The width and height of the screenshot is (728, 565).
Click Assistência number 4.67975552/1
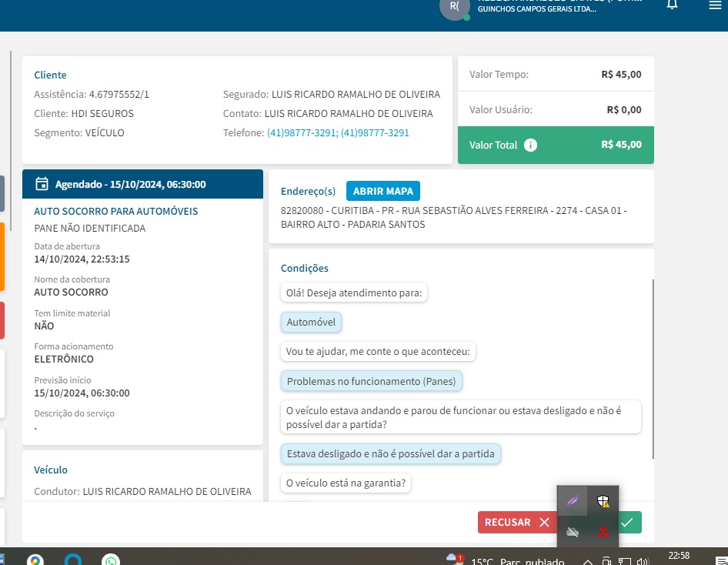pos(119,94)
